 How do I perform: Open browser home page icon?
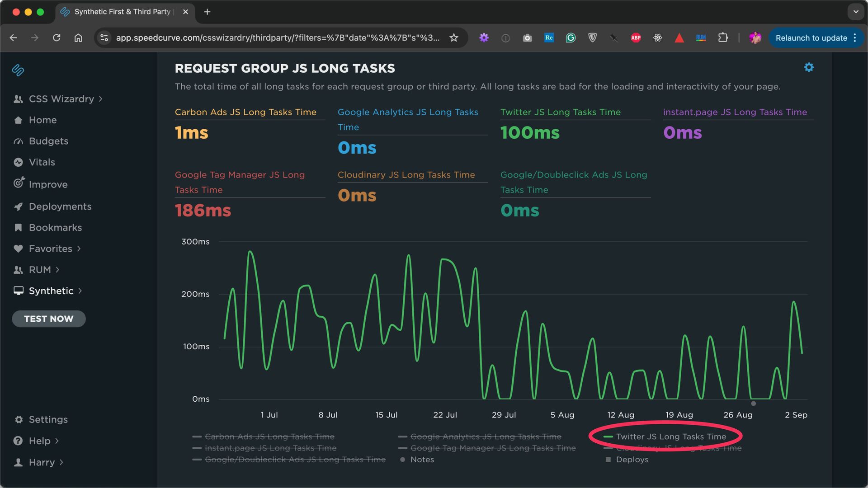[x=78, y=38]
